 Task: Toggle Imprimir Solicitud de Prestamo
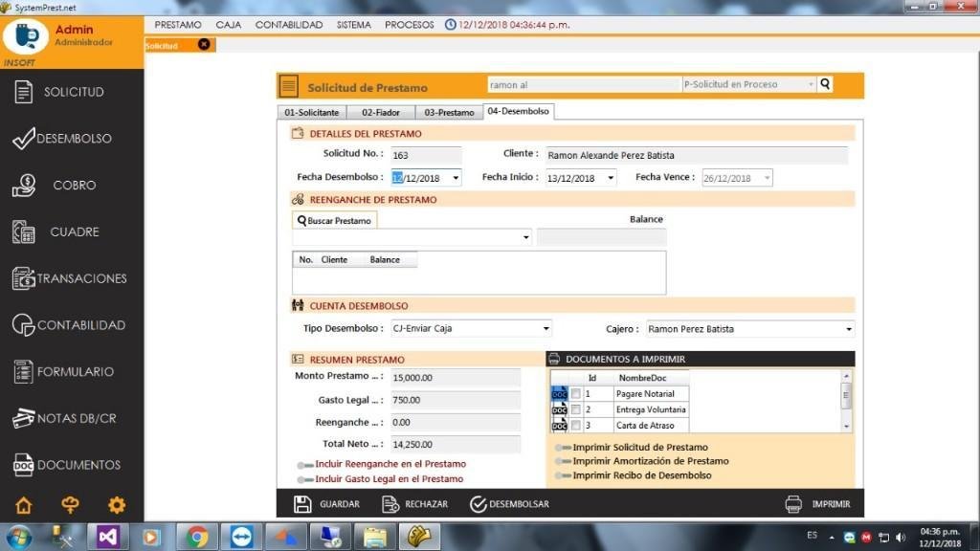coord(563,448)
